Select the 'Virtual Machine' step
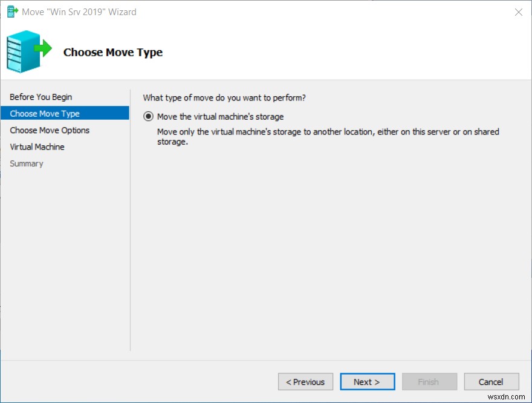The height and width of the screenshot is (403, 532). coord(37,146)
